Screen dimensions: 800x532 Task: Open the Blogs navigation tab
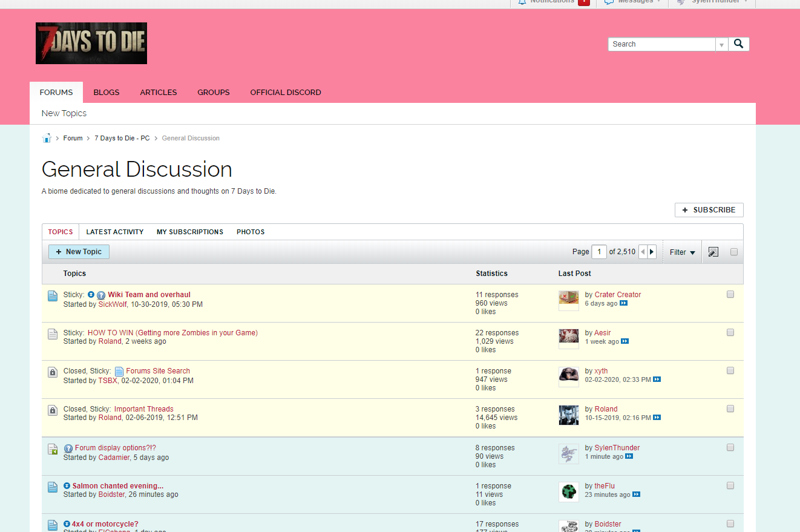(107, 93)
